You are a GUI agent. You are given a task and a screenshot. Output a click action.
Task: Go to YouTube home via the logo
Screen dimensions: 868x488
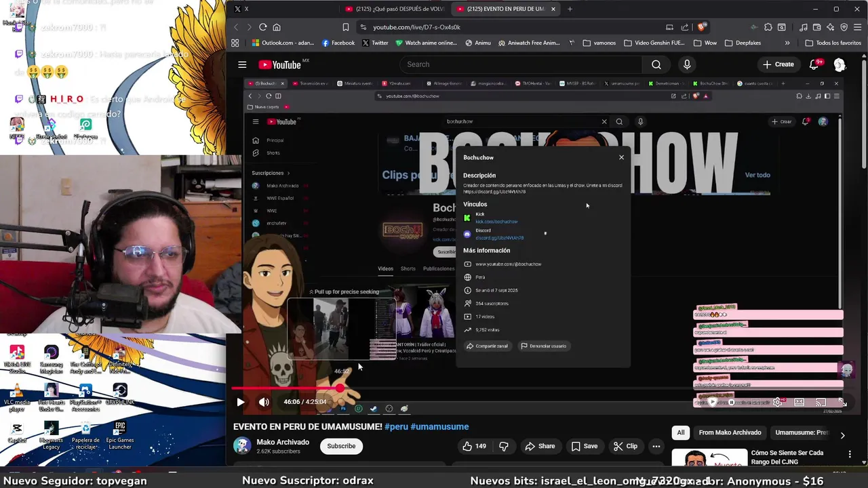(279, 64)
